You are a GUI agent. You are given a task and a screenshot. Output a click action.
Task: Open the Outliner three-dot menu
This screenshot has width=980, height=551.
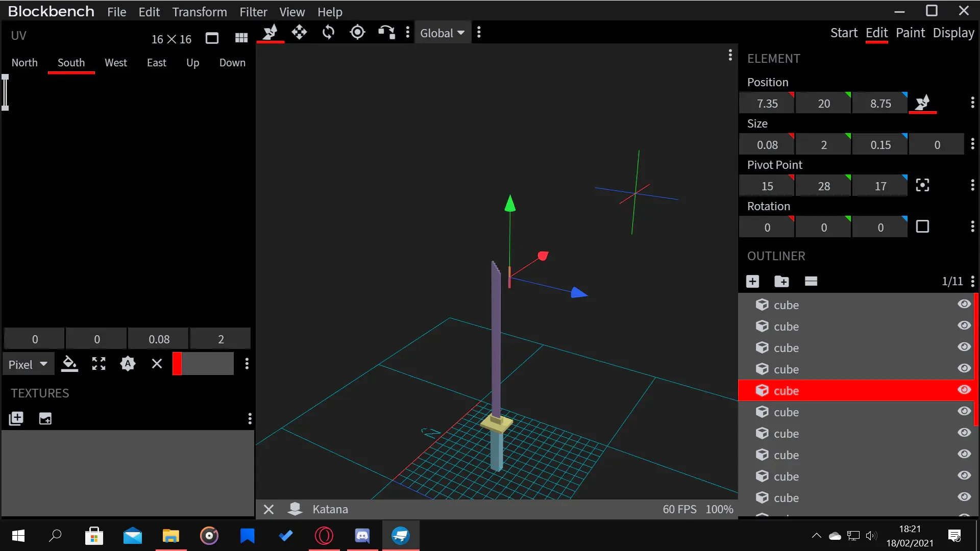tap(972, 281)
